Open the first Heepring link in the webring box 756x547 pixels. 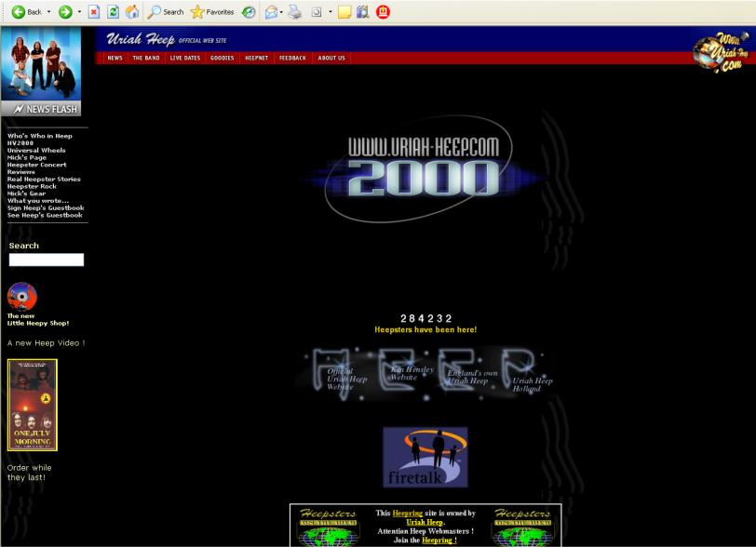[408, 514]
